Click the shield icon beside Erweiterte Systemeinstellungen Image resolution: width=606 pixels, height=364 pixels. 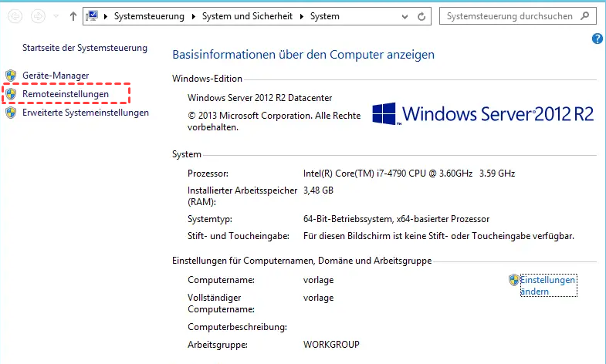[x=11, y=113]
